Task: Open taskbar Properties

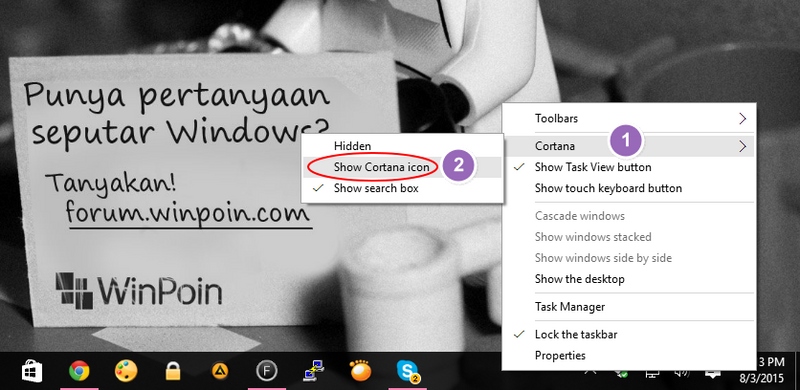Action: [629, 355]
